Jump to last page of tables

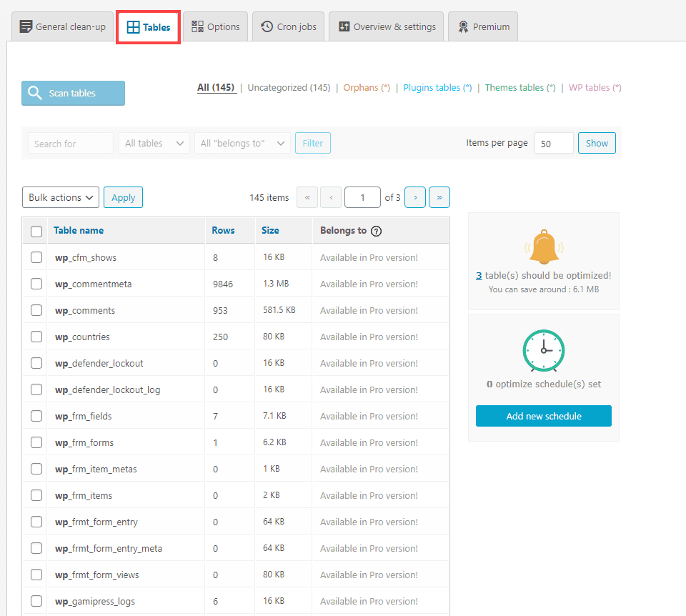click(439, 197)
